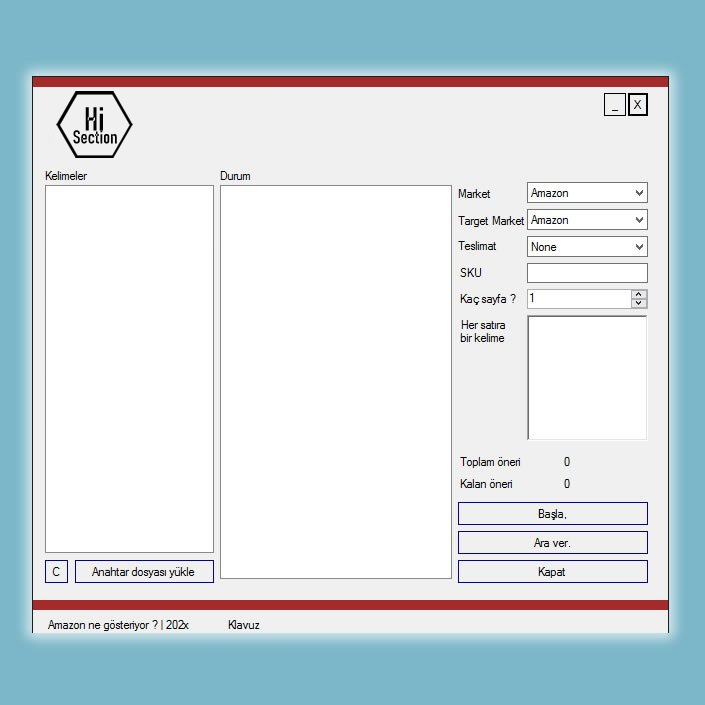Image resolution: width=705 pixels, height=705 pixels.
Task: Click the Kapat button
Action: 552,572
